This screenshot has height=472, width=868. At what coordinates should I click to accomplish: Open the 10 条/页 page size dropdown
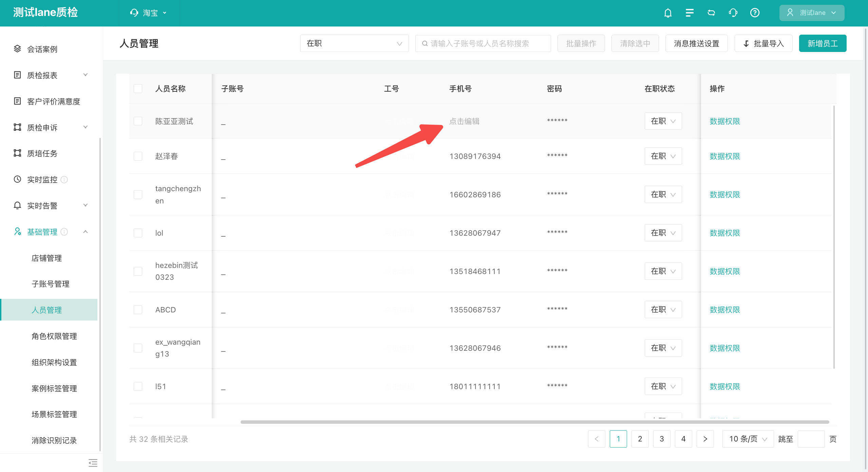[748, 439]
